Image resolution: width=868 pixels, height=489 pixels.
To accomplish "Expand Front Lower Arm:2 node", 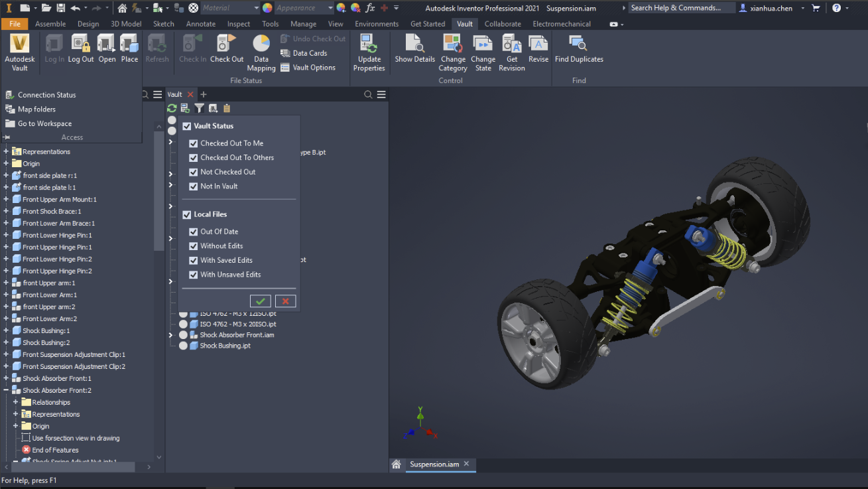I will [x=6, y=318].
